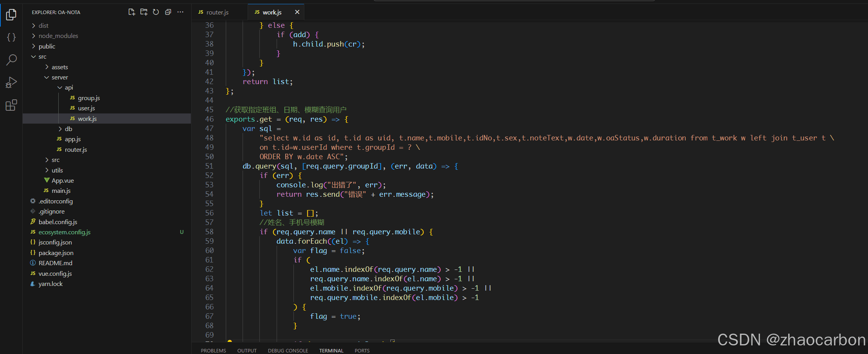Expand the node_modules folder
The height and width of the screenshot is (354, 868).
tap(58, 36)
